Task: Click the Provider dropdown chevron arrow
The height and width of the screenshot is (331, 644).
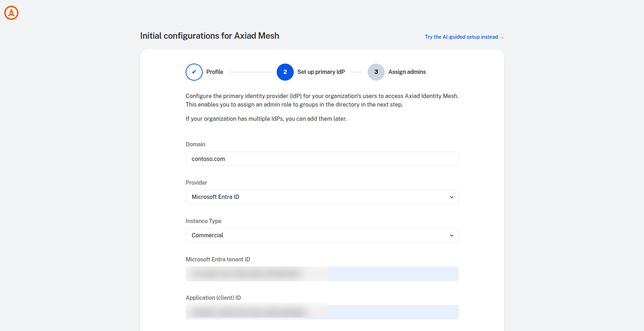Action: 452,197
